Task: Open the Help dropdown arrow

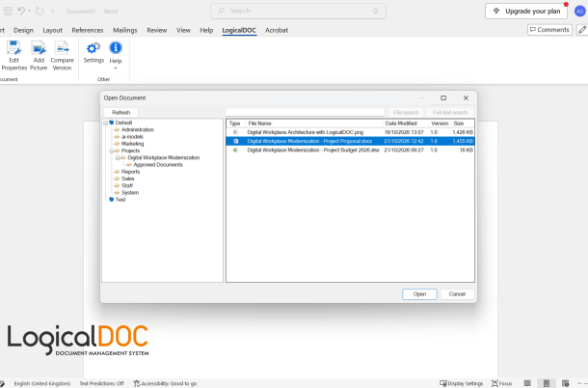Action: pyautogui.click(x=116, y=69)
